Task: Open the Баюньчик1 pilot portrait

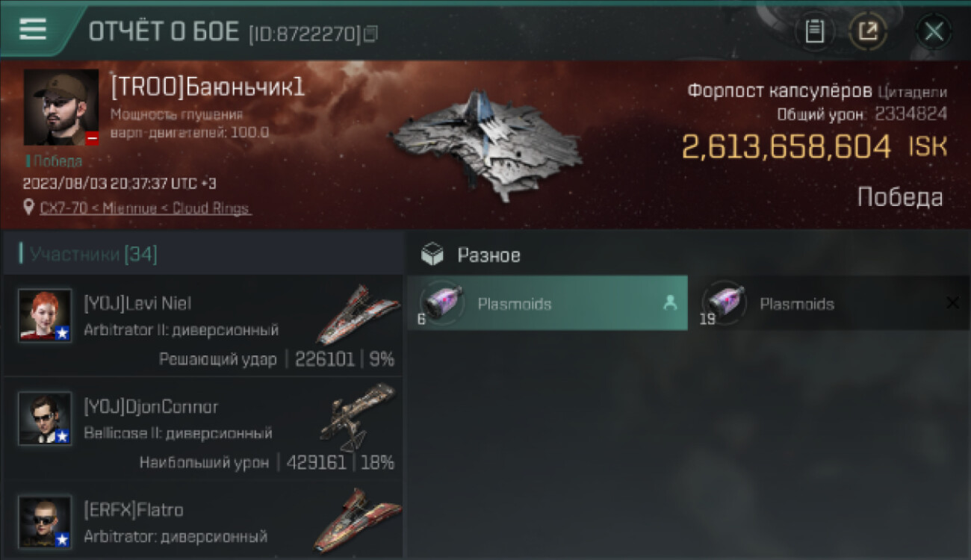Action: [x=61, y=108]
